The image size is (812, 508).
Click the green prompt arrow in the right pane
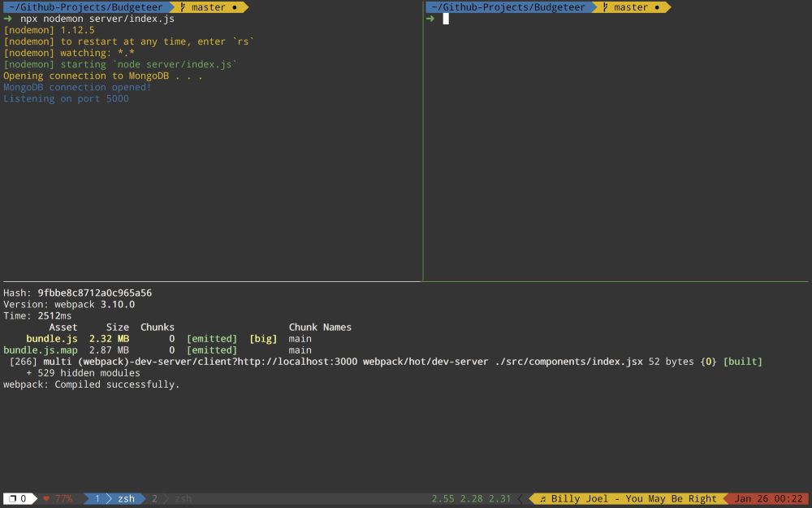pyautogui.click(x=429, y=18)
